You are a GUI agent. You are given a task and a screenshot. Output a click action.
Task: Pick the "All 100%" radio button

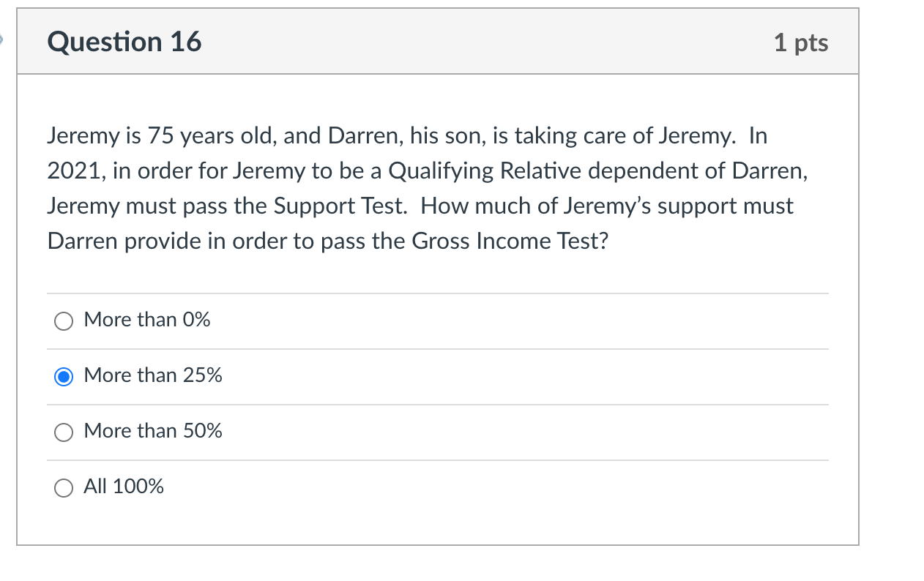point(64,488)
